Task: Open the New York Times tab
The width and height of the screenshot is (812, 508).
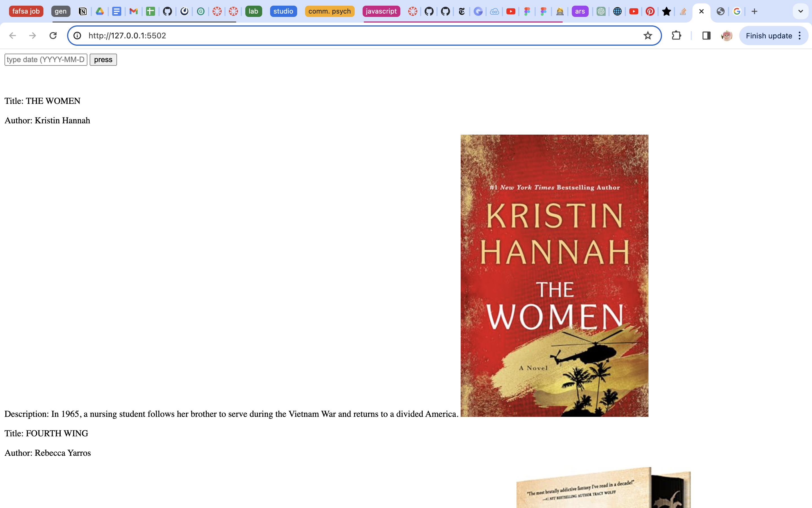Action: [462, 11]
